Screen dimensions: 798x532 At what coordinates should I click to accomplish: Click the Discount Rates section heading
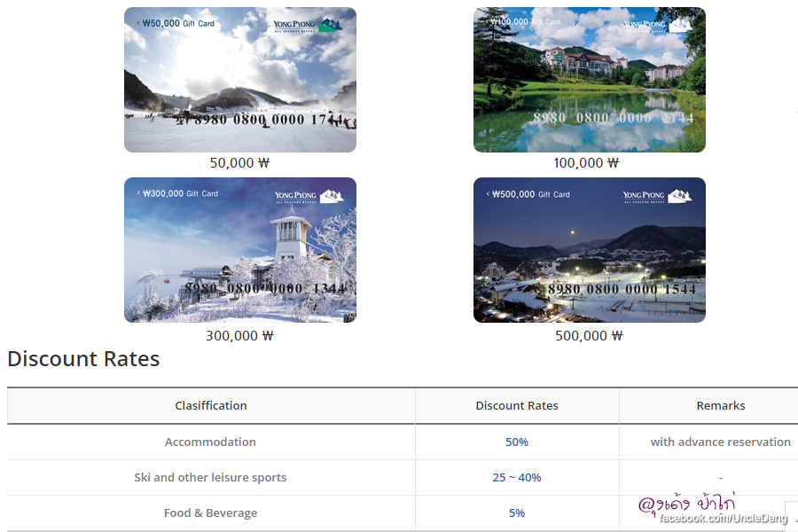coord(83,359)
